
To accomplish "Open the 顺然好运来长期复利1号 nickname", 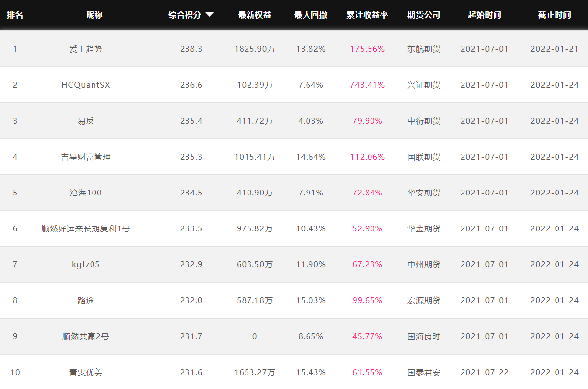I will point(86,228).
